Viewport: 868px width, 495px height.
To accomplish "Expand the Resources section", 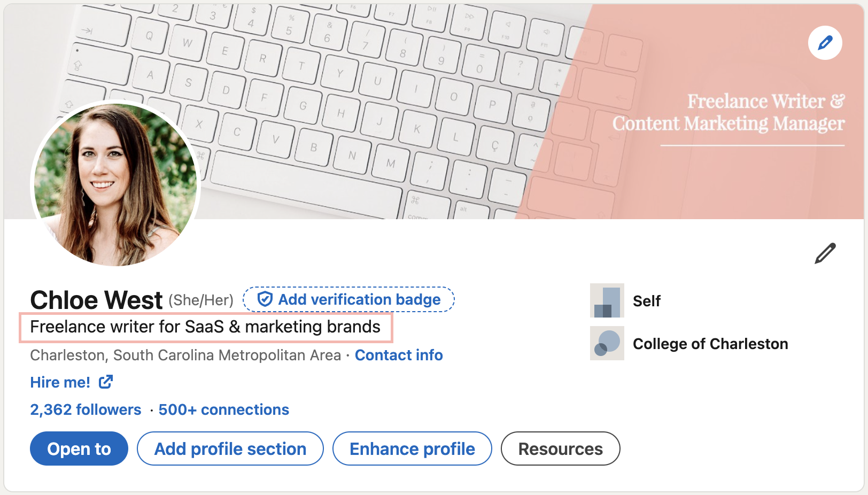I will click(560, 448).
